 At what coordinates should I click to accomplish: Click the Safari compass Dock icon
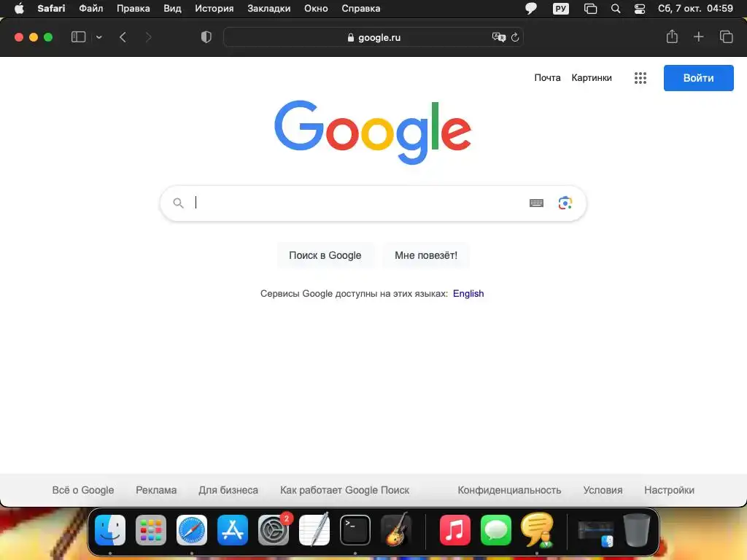(192, 530)
